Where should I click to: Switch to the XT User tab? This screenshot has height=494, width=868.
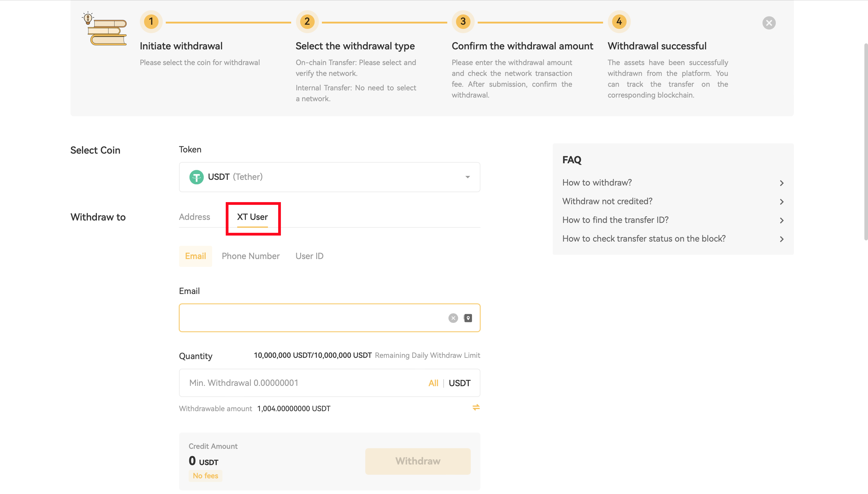click(252, 217)
